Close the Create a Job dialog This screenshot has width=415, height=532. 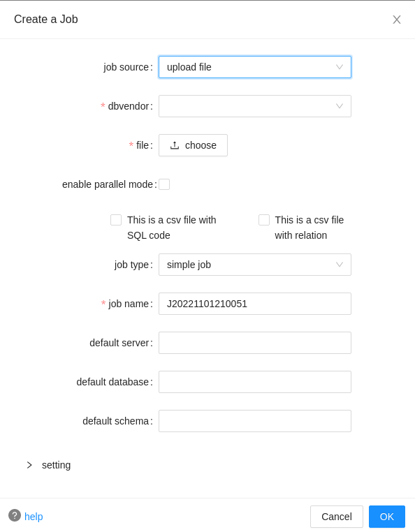(x=397, y=20)
